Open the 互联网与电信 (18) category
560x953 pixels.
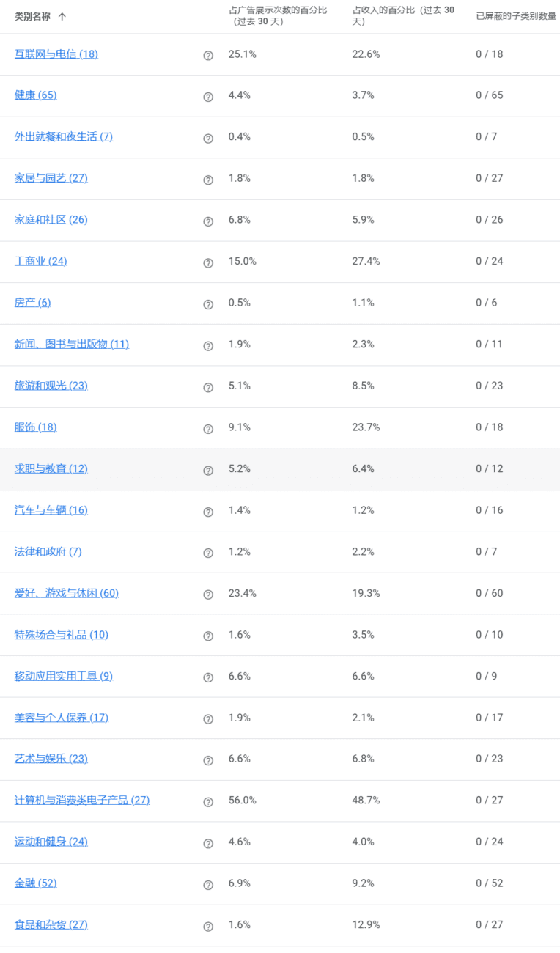56,54
